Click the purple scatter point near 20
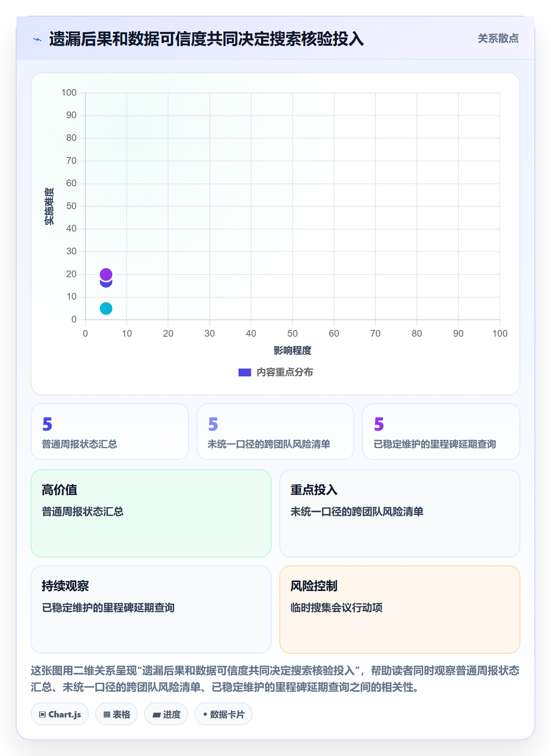Image resolution: width=551 pixels, height=756 pixels. [106, 274]
